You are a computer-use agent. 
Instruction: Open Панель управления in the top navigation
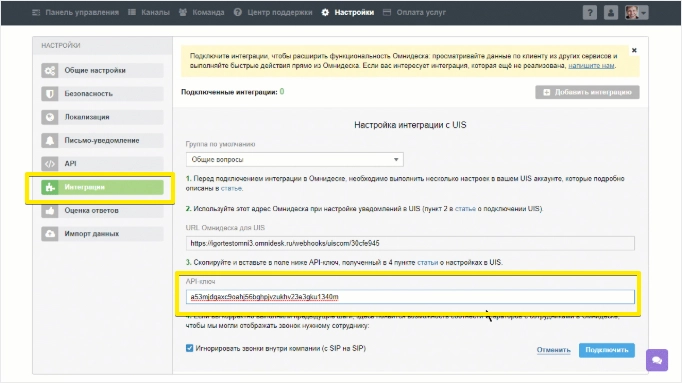tap(75, 12)
